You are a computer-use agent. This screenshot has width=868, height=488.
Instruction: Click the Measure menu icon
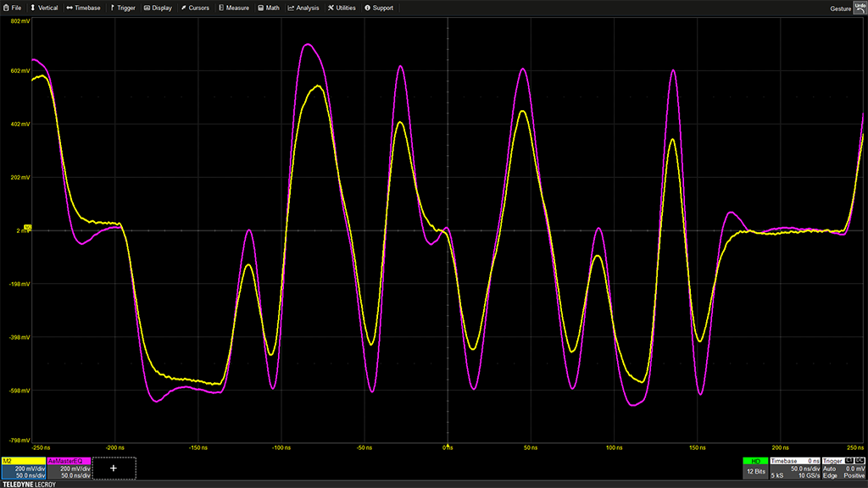point(221,8)
